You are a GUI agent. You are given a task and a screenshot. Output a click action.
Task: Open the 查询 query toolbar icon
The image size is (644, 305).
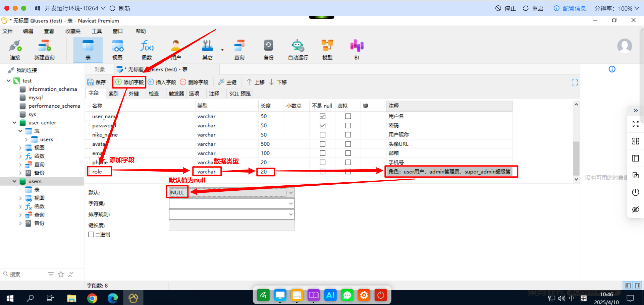239,50
